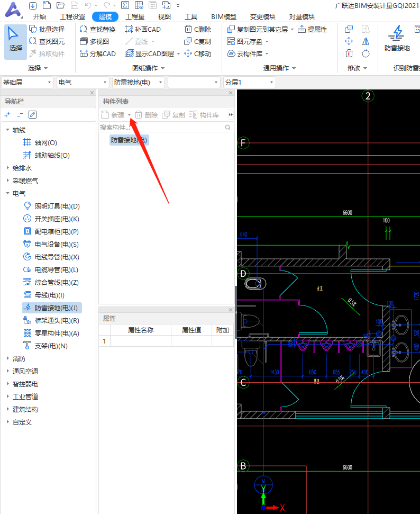The image size is (420, 514).
Task: Click the toolbar overflow arrows in 构件列表
Action: pyautogui.click(x=231, y=115)
